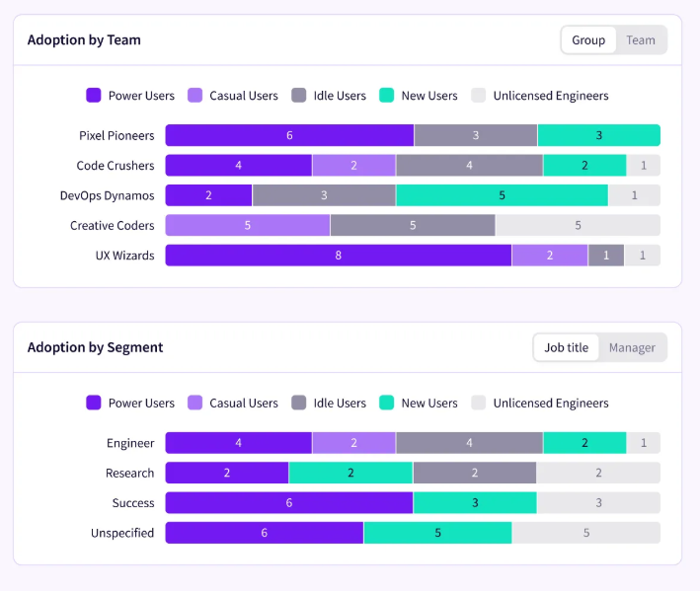Click Engineer idle users bar 4
This screenshot has height=591, width=700.
tap(469, 443)
